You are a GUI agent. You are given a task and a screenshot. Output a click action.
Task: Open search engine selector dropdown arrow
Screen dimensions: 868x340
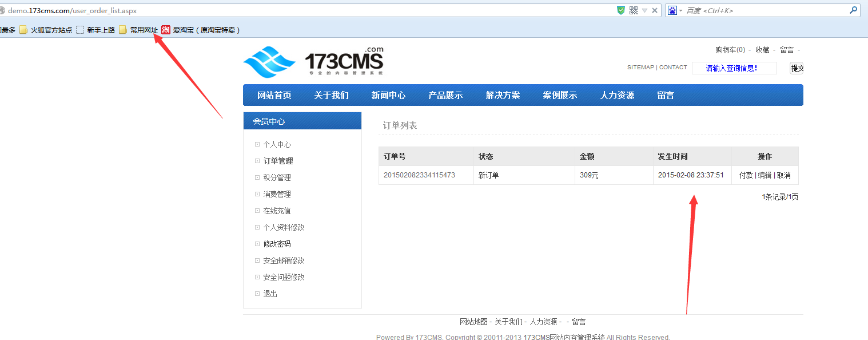(681, 11)
